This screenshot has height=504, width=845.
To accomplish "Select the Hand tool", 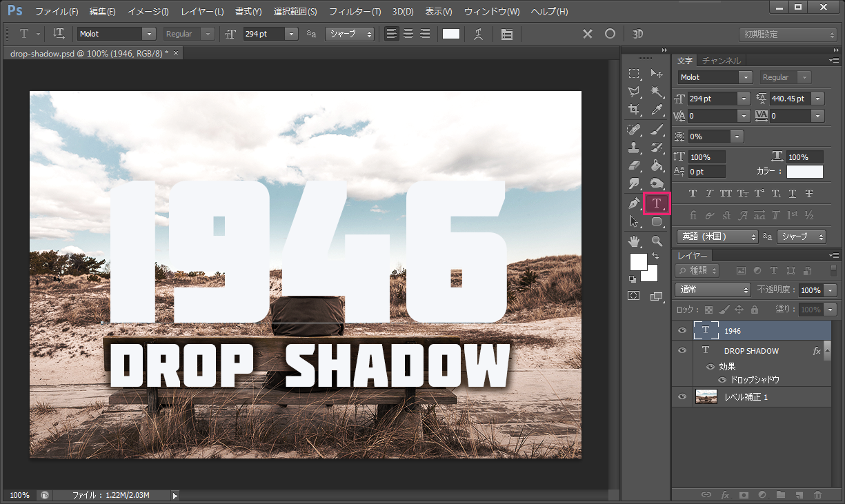I will [x=634, y=241].
